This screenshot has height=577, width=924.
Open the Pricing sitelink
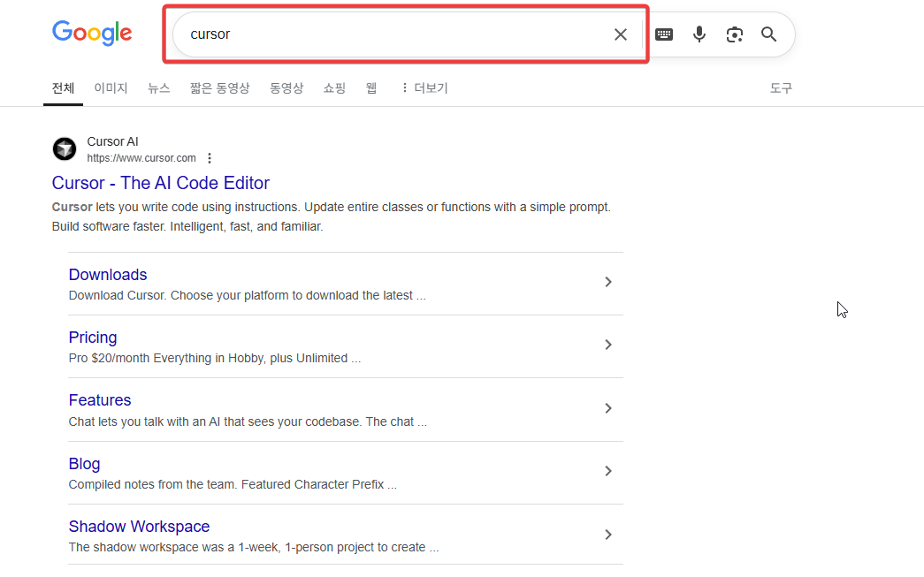click(93, 338)
